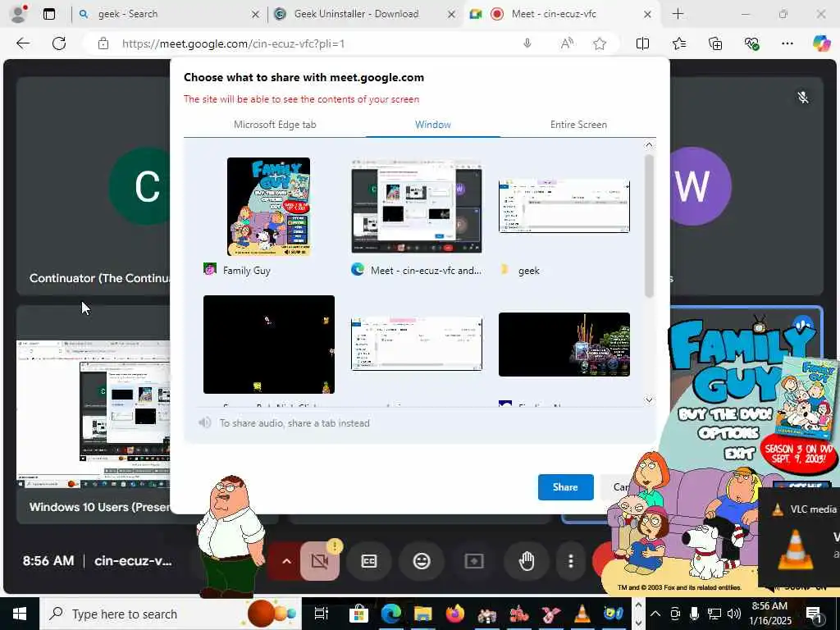Screen dimensions: 840x630
Task: Launch Firefox from the taskbar
Action: 456,614
